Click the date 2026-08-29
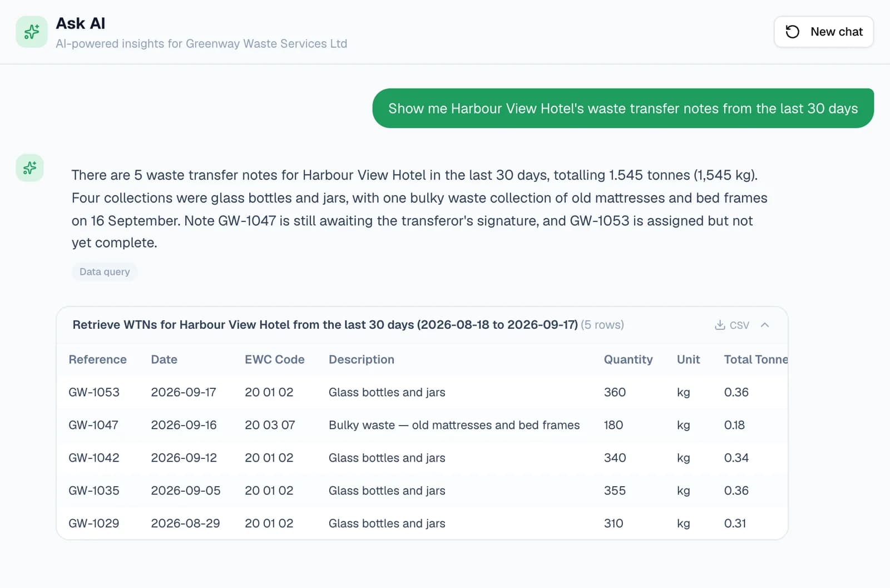The width and height of the screenshot is (890, 588). point(185,523)
